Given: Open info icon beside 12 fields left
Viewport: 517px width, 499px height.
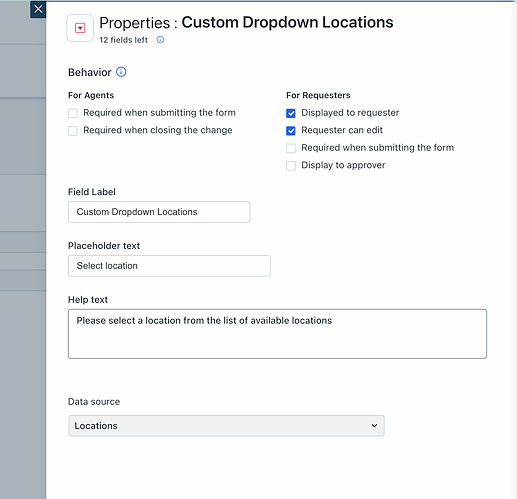Looking at the screenshot, I should pos(160,40).
